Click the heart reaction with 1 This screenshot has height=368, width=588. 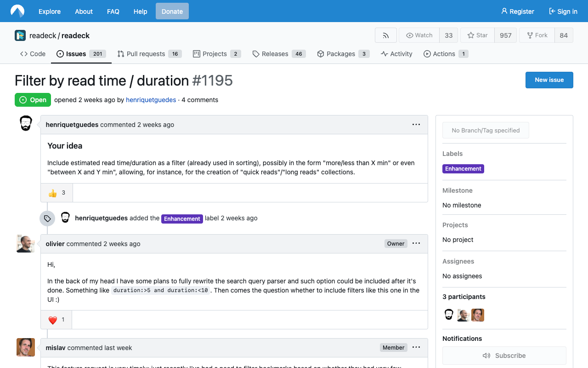click(x=57, y=320)
